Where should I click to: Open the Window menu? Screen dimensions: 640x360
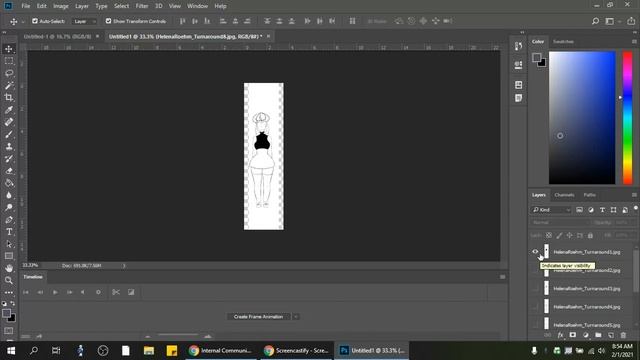198,6
